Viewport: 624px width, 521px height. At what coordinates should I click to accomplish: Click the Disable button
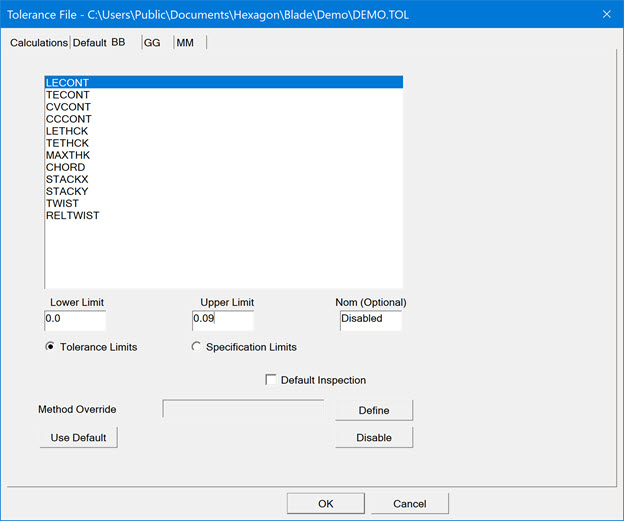pos(373,438)
